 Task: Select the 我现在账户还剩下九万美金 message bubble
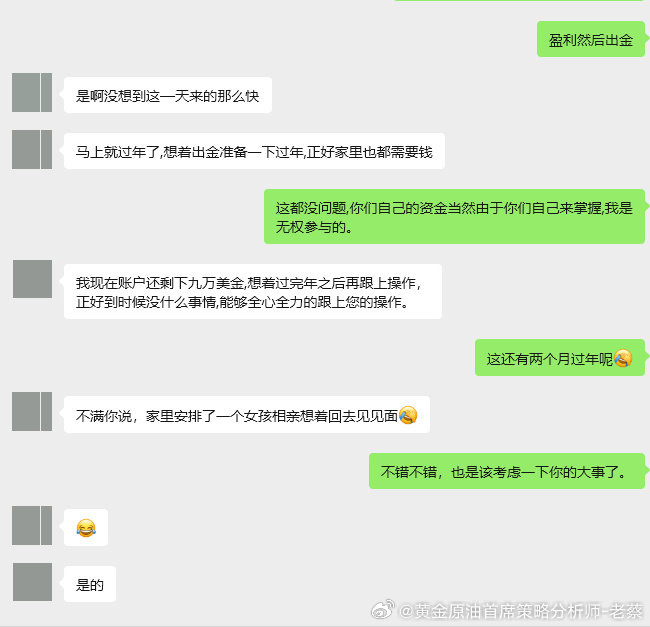pyautogui.click(x=252, y=291)
